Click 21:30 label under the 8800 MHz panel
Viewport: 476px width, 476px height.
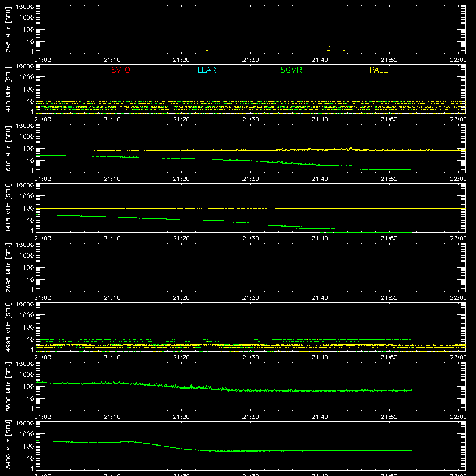click(x=250, y=417)
